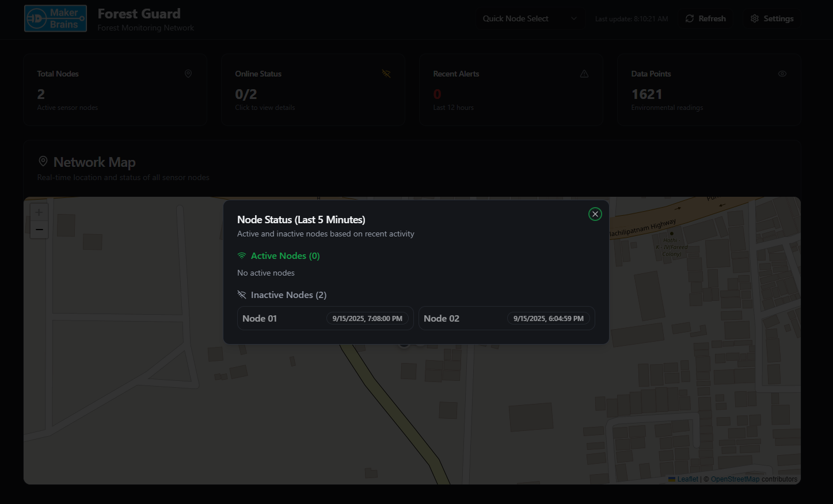Open the Node 02 inactive node entry
Image resolution: width=833 pixels, height=504 pixels.
click(x=507, y=318)
